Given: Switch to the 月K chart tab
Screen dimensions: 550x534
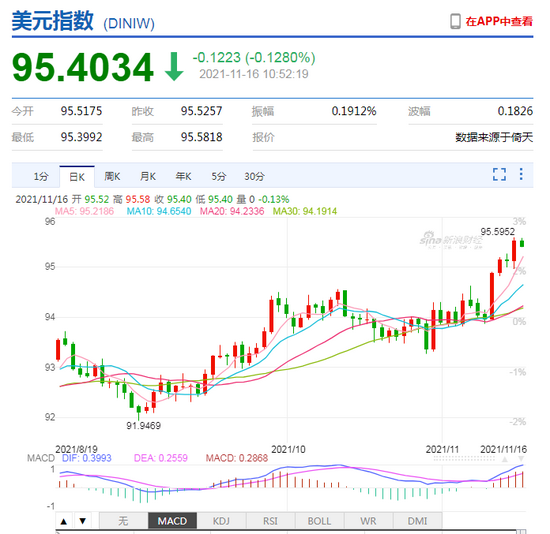Looking at the screenshot, I should (x=148, y=176).
